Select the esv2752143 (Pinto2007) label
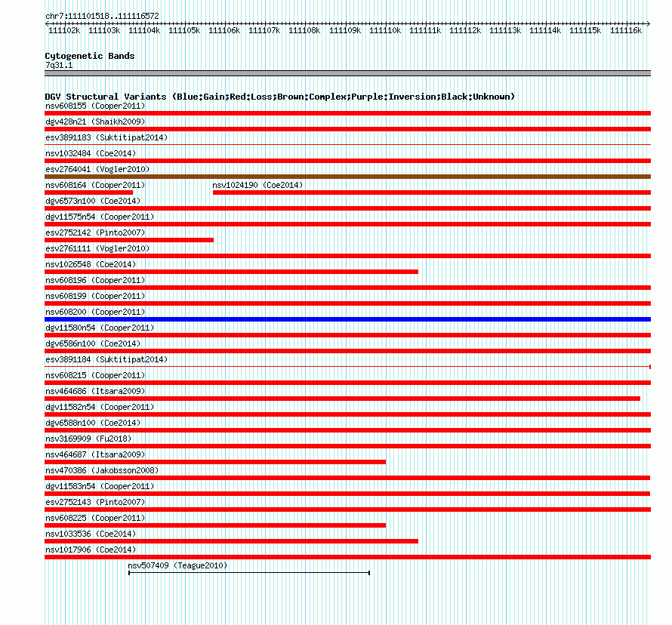 (95, 502)
